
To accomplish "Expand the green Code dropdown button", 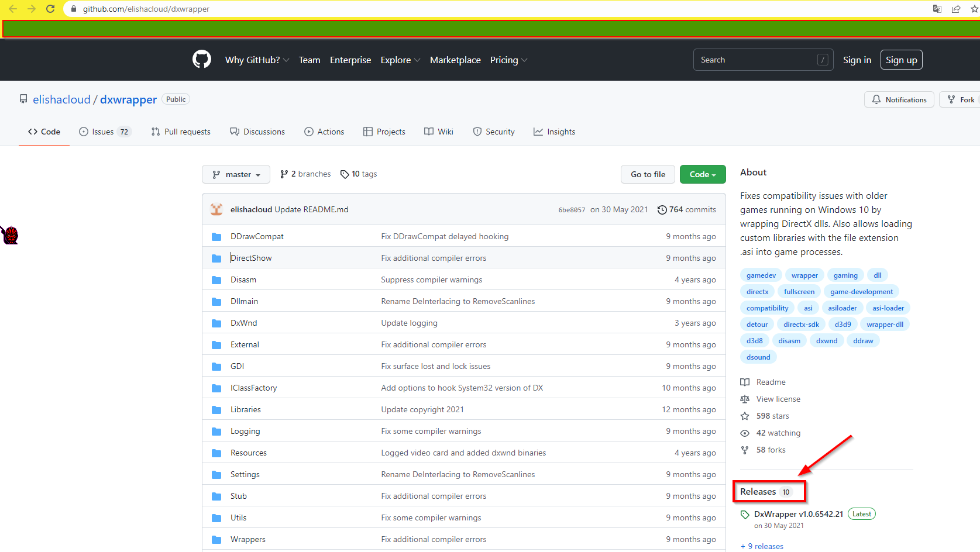I will coord(703,174).
